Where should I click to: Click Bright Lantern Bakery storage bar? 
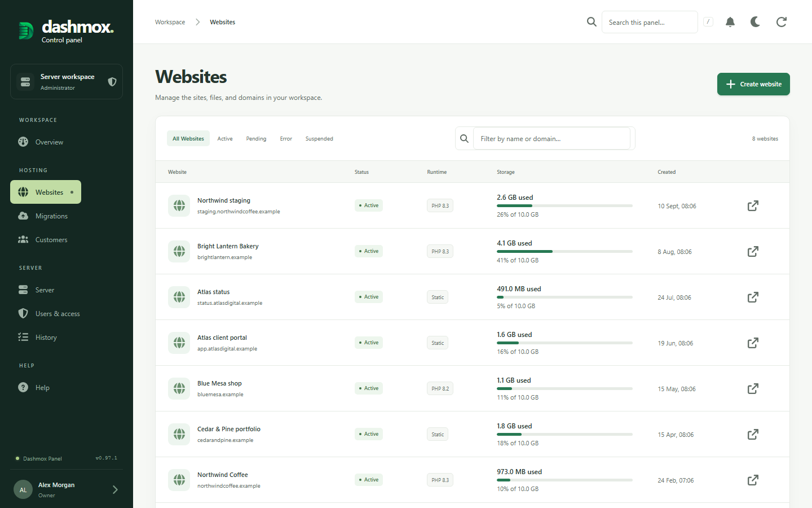(x=564, y=252)
